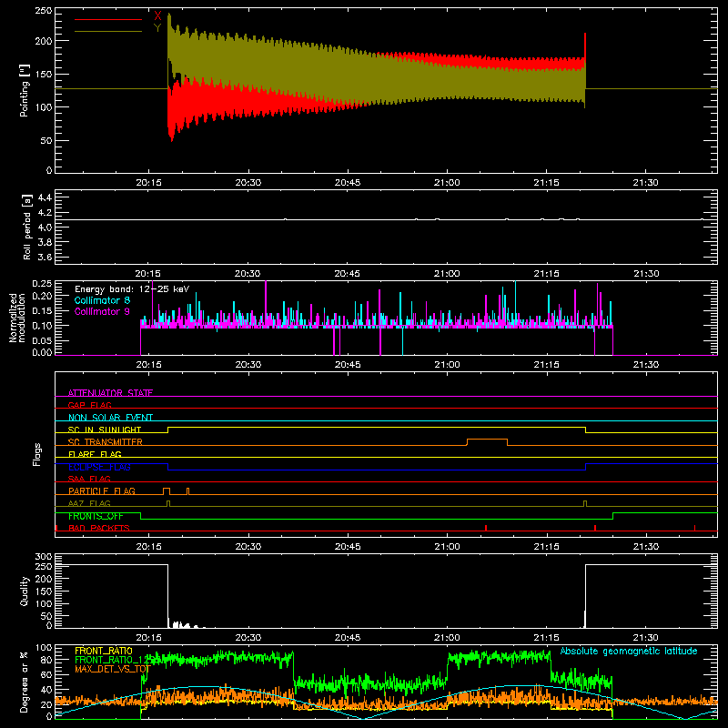728x728 pixels.
Task: Click the BAD_PACKETS tick mark near 21:06
Action: (486, 528)
